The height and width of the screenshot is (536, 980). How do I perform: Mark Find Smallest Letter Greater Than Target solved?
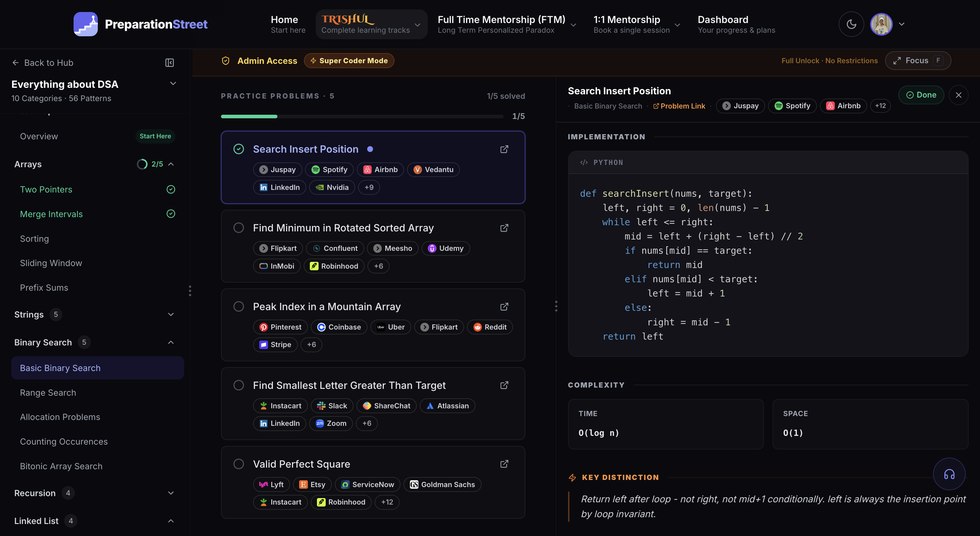coord(239,385)
